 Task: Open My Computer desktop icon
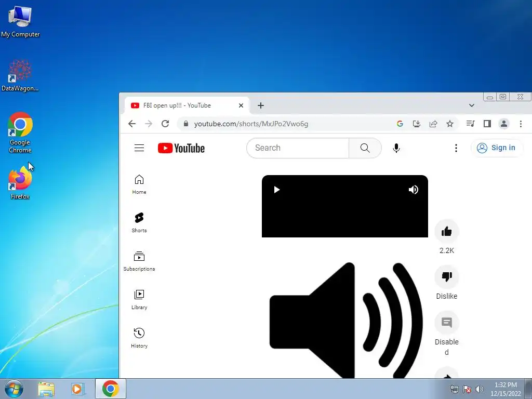coord(20,21)
